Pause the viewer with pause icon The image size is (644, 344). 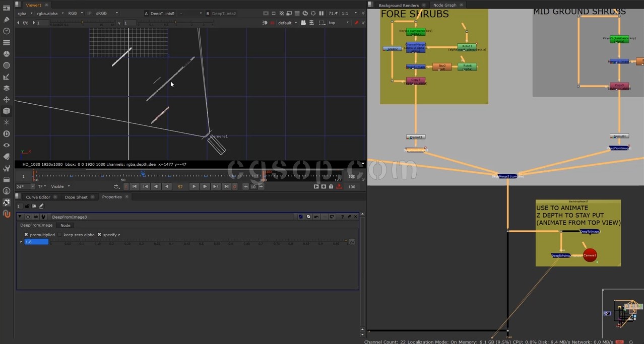click(321, 14)
